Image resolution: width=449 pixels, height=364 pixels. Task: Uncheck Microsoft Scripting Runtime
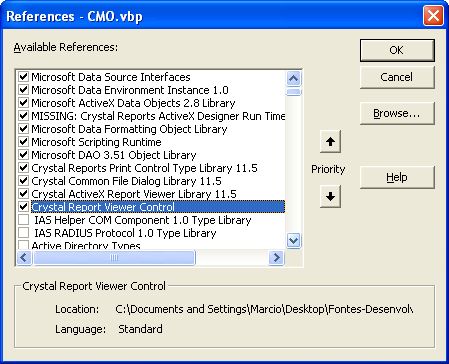23,142
